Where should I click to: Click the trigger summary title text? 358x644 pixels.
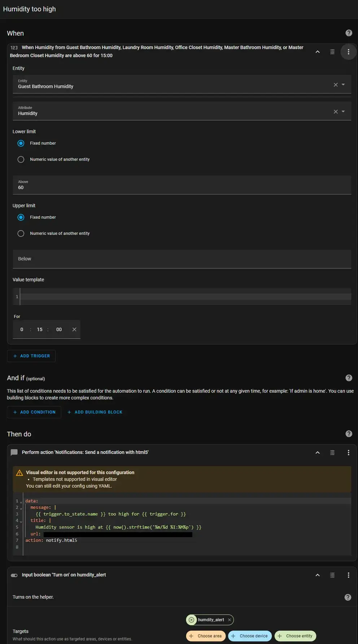157,51
